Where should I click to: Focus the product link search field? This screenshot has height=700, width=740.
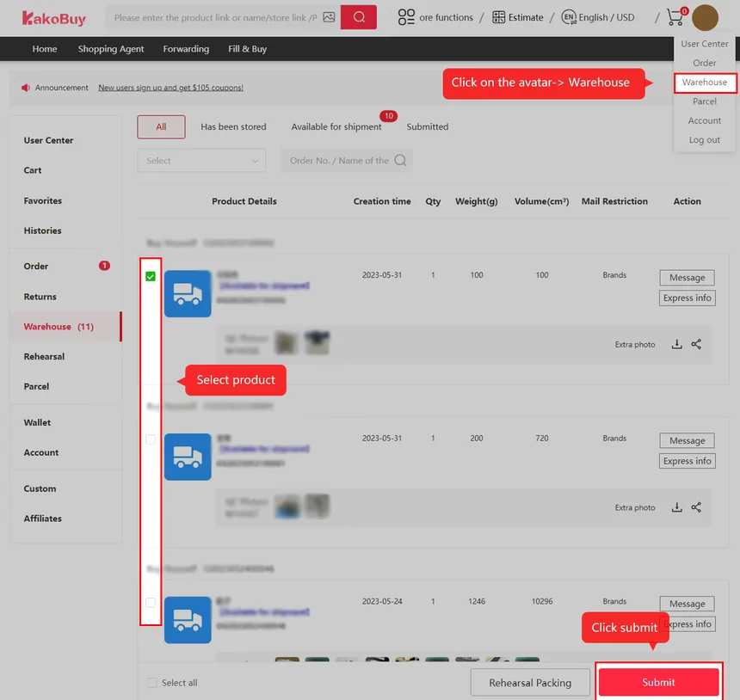[215, 18]
